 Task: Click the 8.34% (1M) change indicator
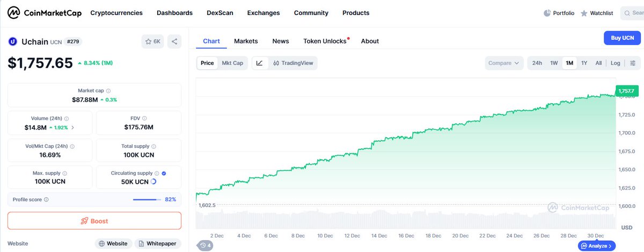pyautogui.click(x=95, y=63)
